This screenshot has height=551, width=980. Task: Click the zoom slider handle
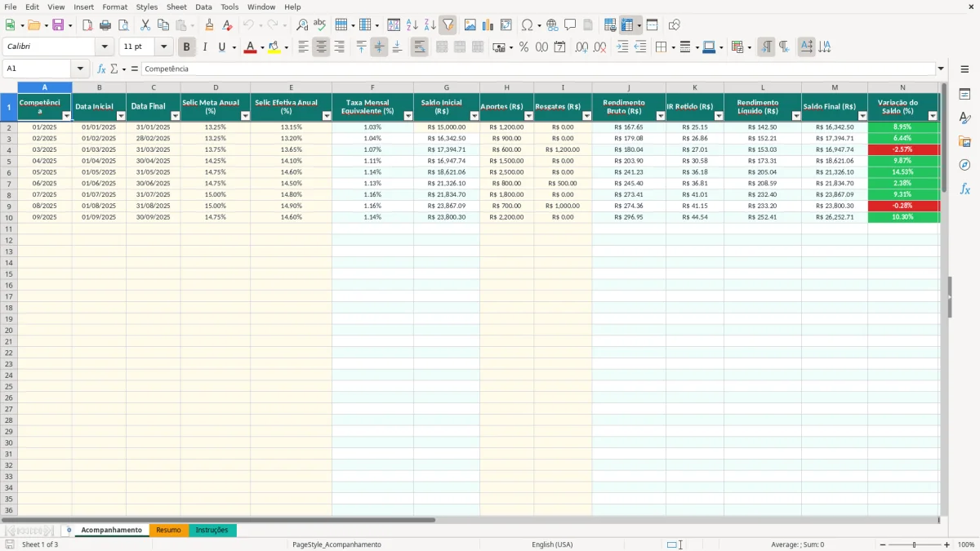tap(915, 544)
